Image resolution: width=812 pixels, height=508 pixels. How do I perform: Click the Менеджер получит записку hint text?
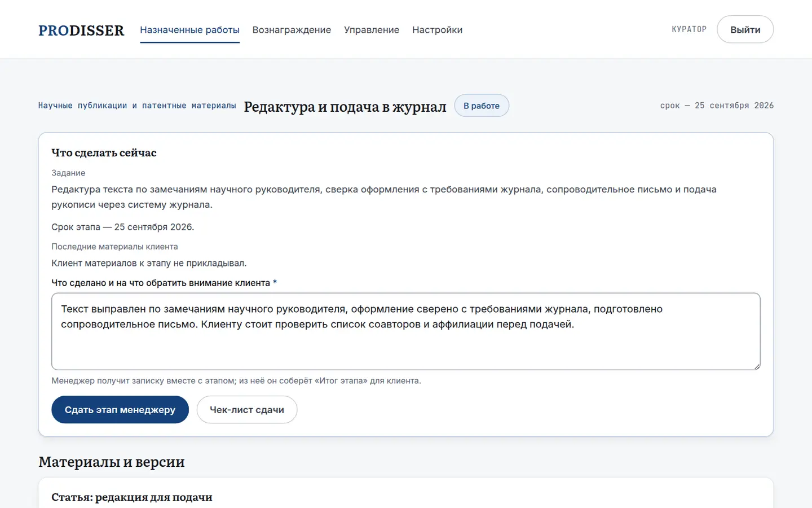click(x=236, y=381)
